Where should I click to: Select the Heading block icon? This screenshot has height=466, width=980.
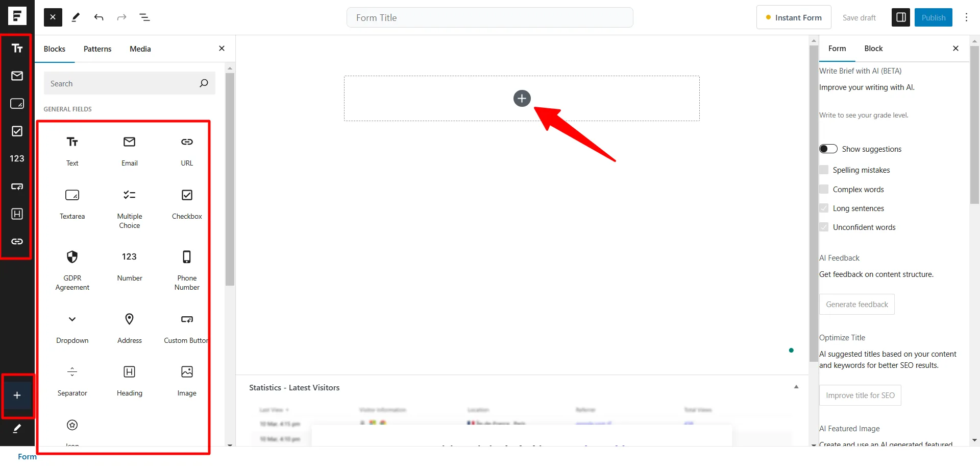coord(129,379)
